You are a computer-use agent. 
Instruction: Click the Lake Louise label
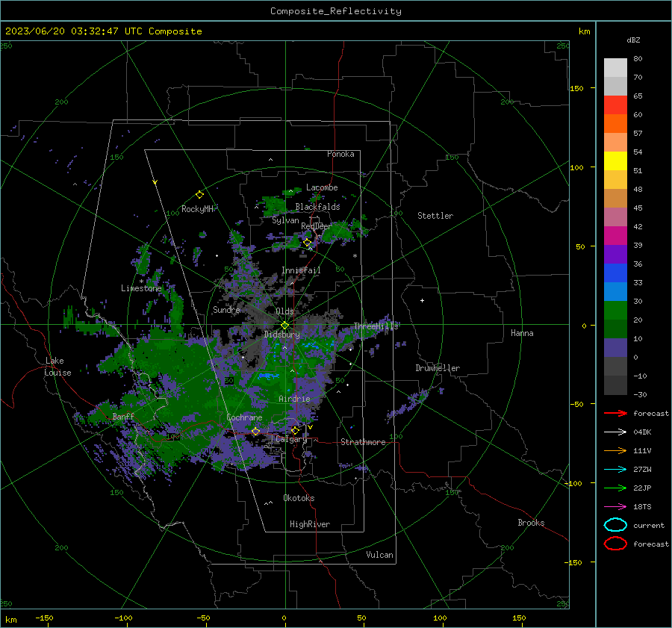[58, 367]
